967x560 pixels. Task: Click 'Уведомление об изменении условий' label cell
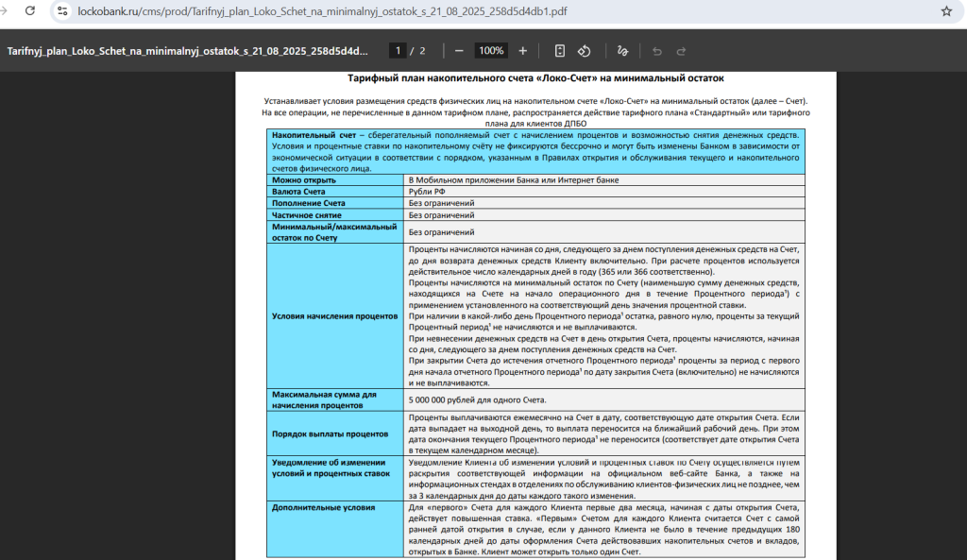pos(335,479)
